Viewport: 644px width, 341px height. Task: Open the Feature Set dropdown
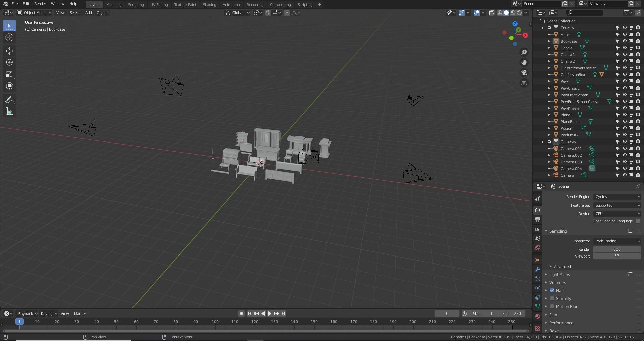(x=617, y=205)
